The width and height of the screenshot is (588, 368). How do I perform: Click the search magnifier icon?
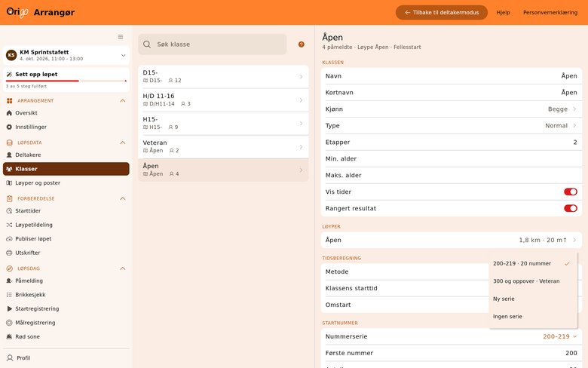(x=147, y=44)
